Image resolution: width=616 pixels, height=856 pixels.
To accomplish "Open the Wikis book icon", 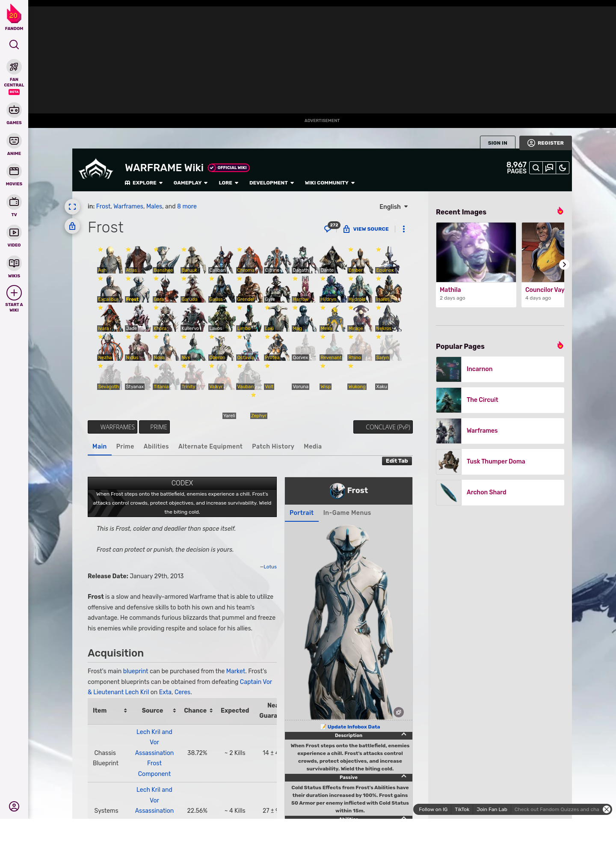I will (14, 263).
